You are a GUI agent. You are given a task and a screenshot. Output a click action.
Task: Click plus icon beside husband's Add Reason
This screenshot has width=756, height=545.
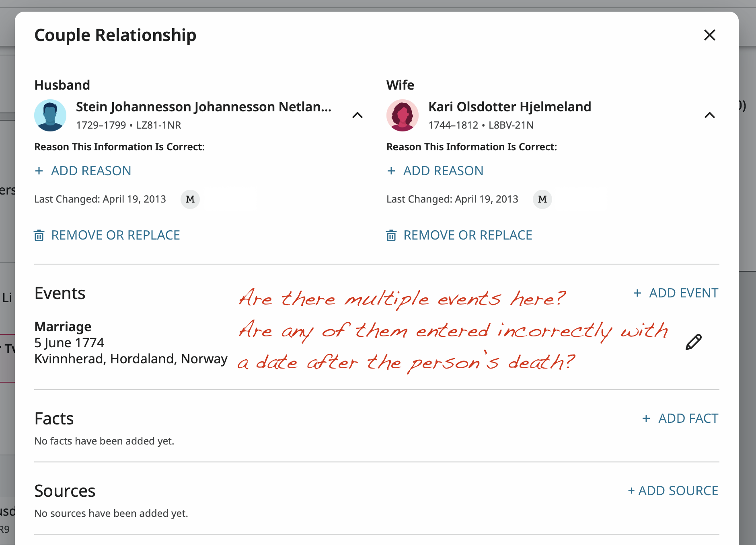[39, 171]
